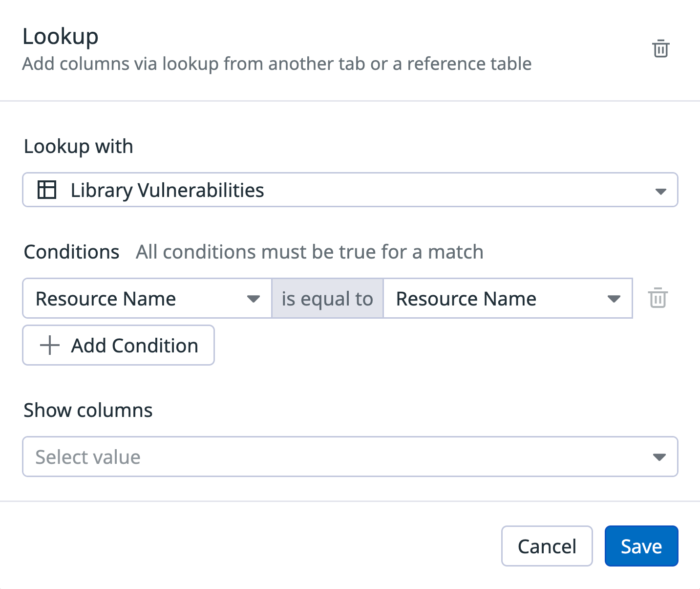The height and width of the screenshot is (589, 700).
Task: Click the caret on the Library Vulnerabilities selector
Action: [x=660, y=192]
